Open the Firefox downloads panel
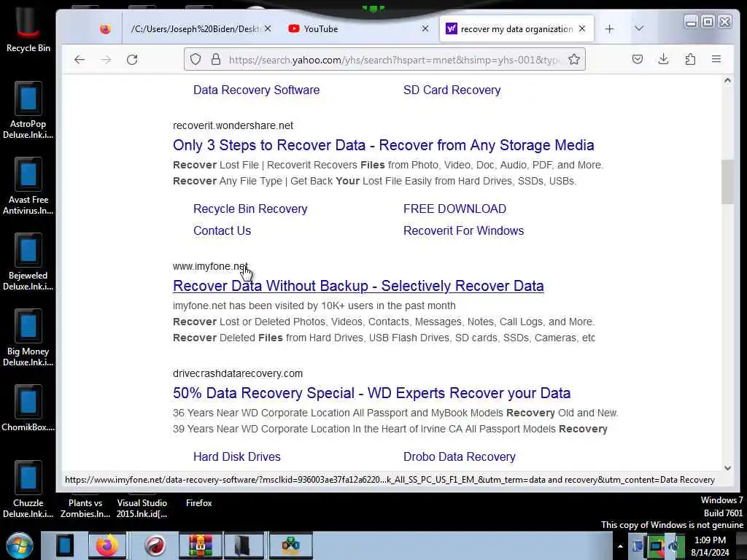 click(663, 60)
